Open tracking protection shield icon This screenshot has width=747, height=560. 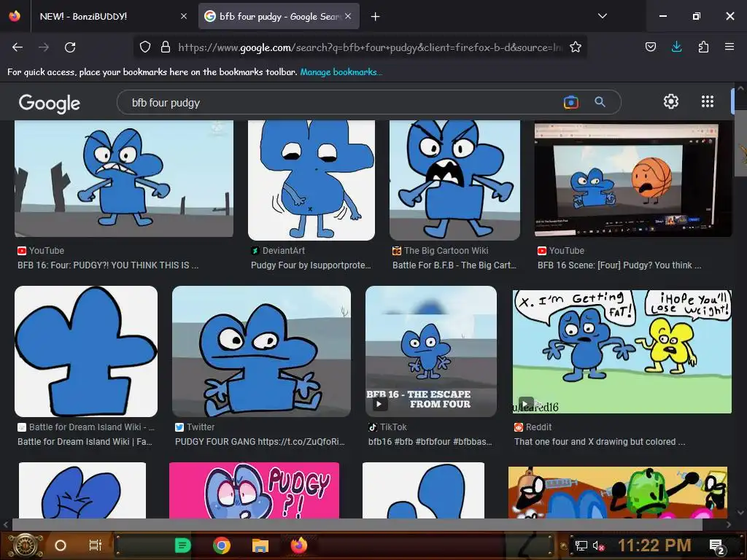pyautogui.click(x=145, y=47)
